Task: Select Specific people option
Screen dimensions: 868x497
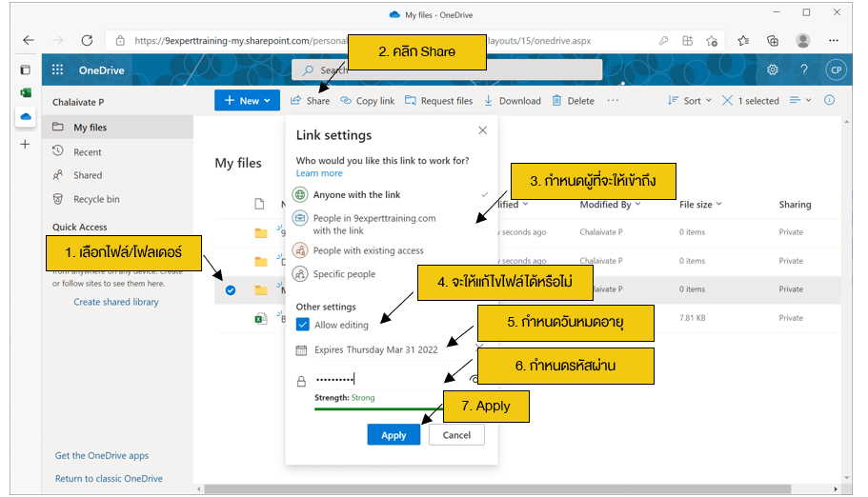Action: point(344,274)
